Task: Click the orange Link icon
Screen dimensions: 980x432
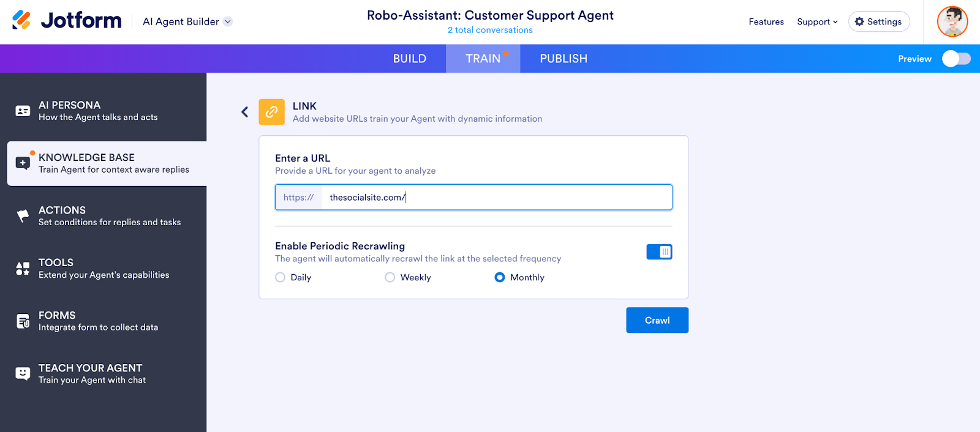Action: (271, 112)
